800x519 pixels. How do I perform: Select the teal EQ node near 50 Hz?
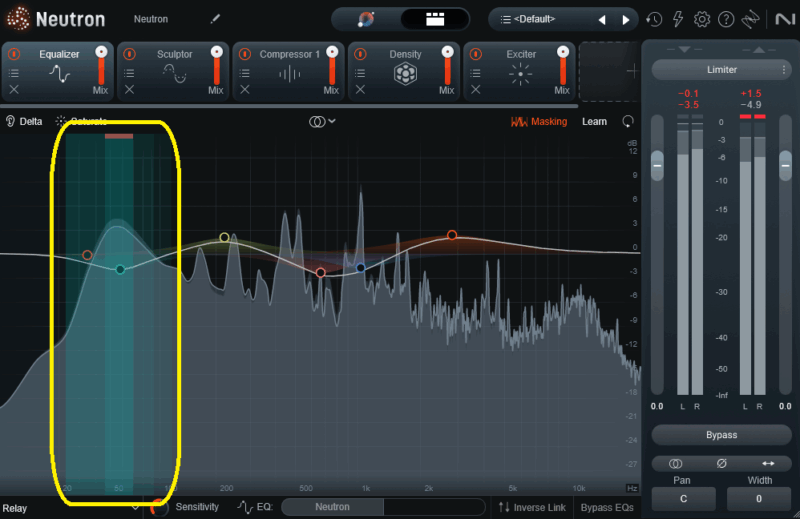[120, 269]
